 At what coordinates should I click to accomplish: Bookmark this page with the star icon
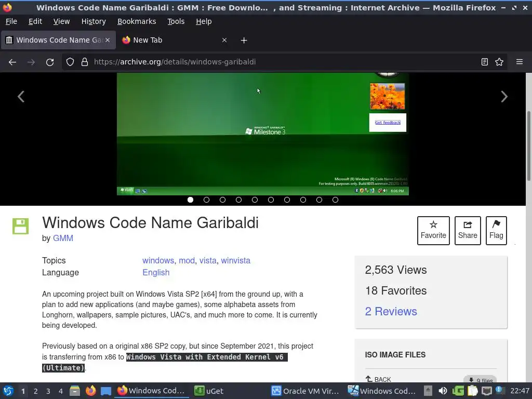pos(499,62)
